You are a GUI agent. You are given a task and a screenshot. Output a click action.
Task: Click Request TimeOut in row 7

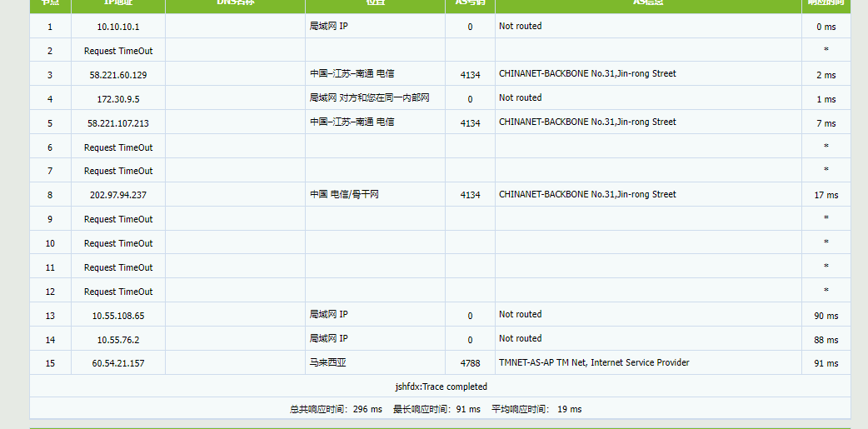coord(118,171)
